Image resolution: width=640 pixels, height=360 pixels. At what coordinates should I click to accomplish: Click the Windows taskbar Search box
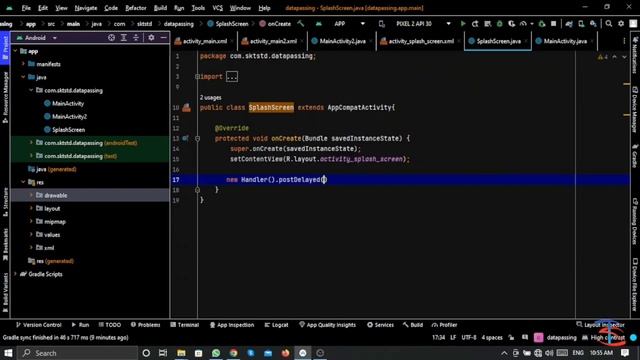pos(78,353)
